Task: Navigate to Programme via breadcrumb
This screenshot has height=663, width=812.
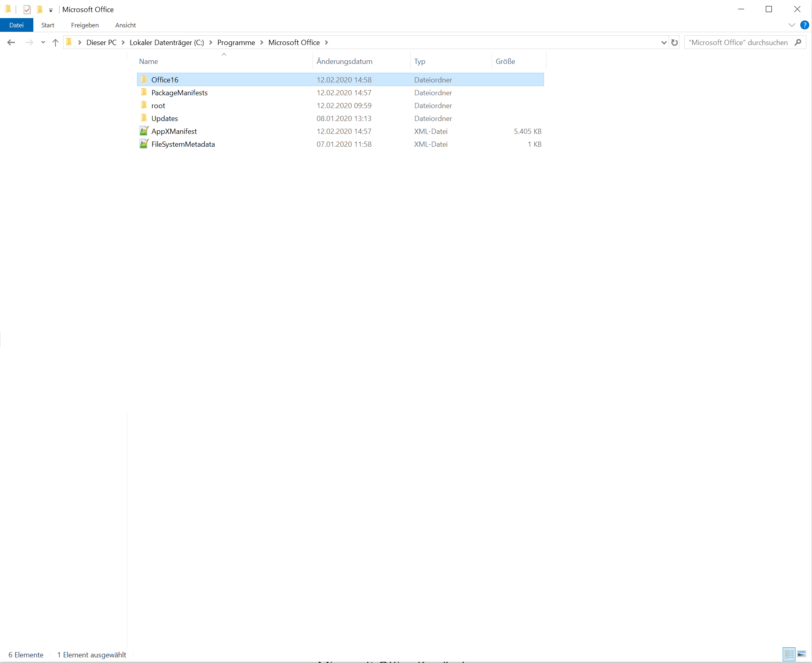Action: [x=235, y=42]
